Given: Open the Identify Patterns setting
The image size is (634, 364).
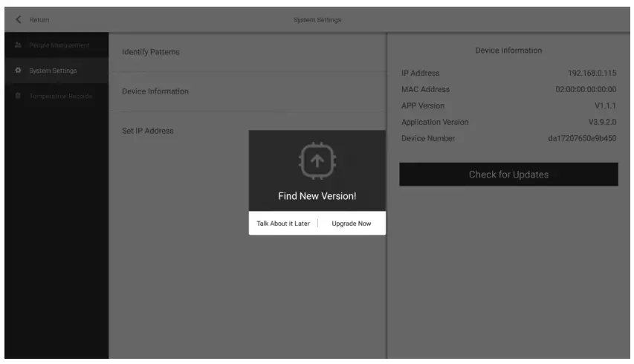Looking at the screenshot, I should click(151, 52).
